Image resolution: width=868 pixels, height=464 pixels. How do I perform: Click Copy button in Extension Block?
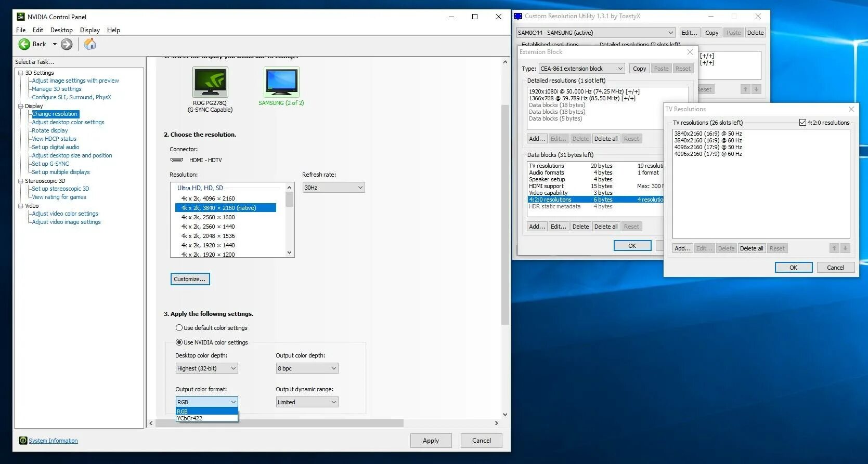639,69
